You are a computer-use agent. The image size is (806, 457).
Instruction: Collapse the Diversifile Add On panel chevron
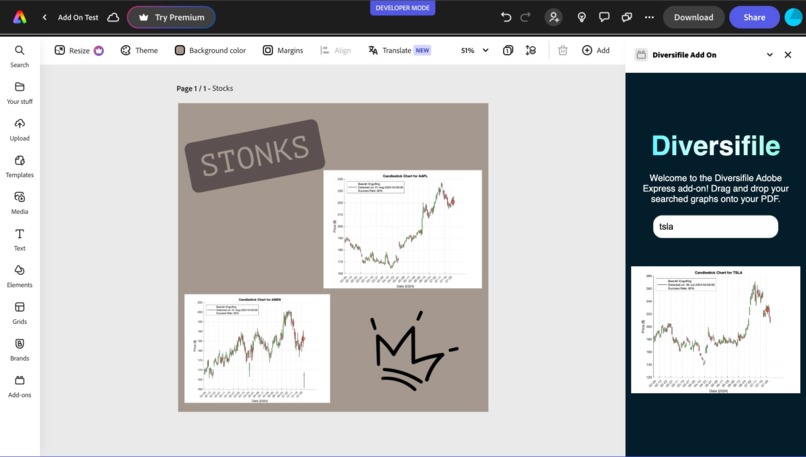[770, 54]
